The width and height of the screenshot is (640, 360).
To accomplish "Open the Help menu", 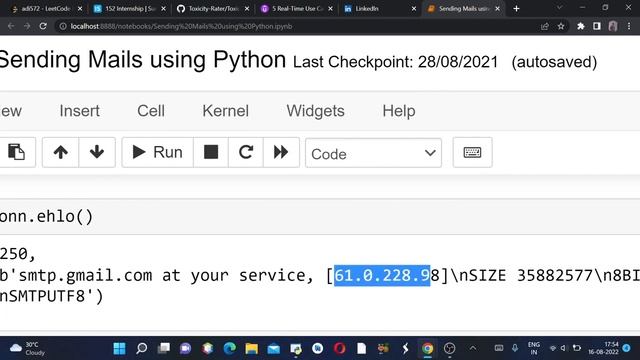I will (x=399, y=111).
